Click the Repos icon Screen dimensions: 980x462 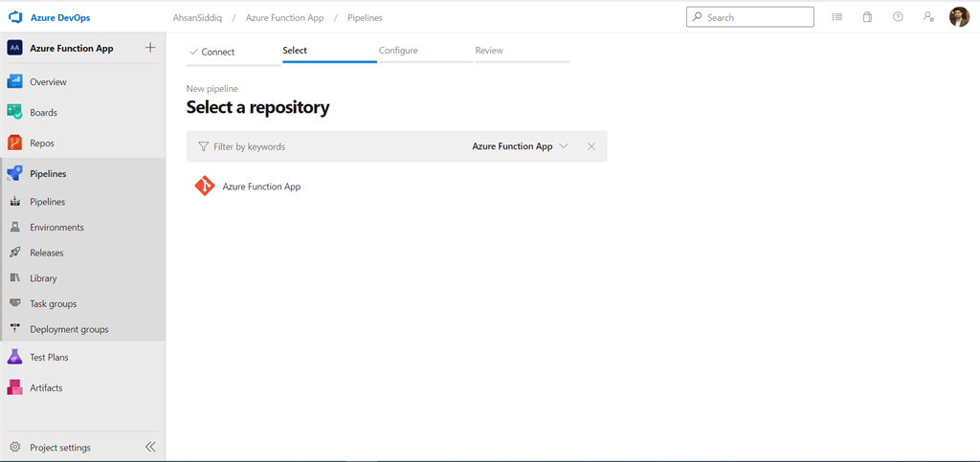click(15, 143)
